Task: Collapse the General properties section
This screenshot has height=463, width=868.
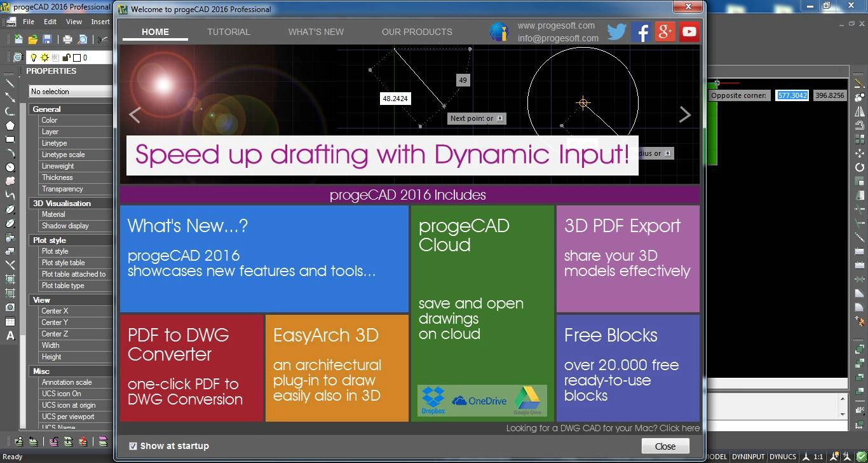Action: tap(71, 109)
